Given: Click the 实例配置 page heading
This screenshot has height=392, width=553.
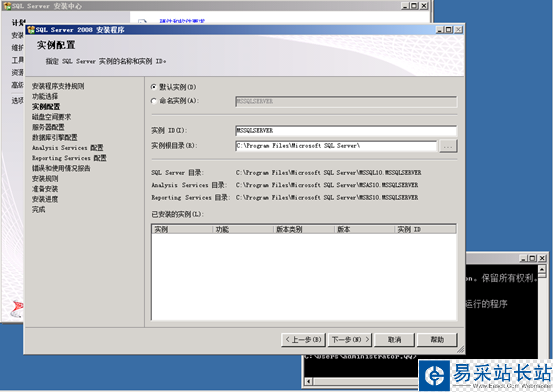Looking at the screenshot, I should point(56,45).
